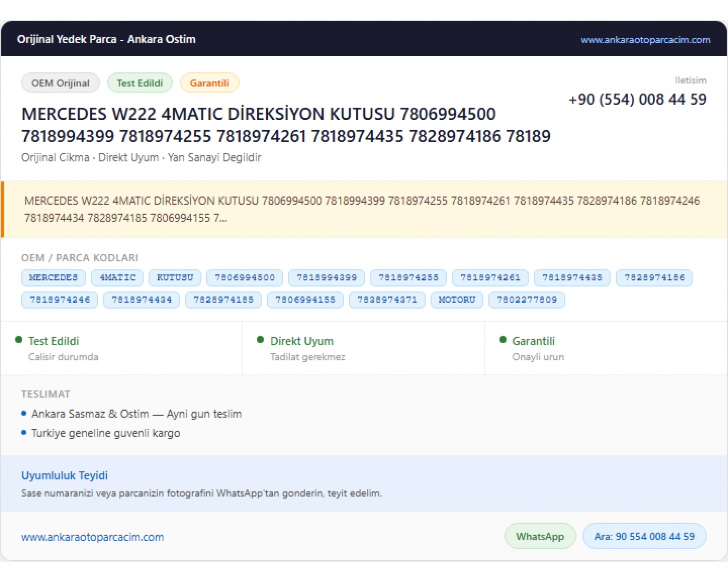728x582 pixels.
Task: Open the www.ankaraotoparcacim.com header link
Action: (645, 40)
